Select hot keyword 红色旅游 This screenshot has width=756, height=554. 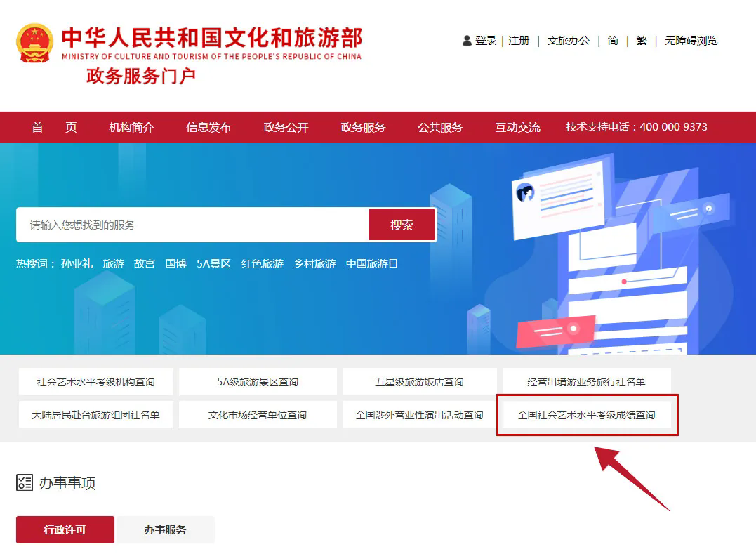263,264
